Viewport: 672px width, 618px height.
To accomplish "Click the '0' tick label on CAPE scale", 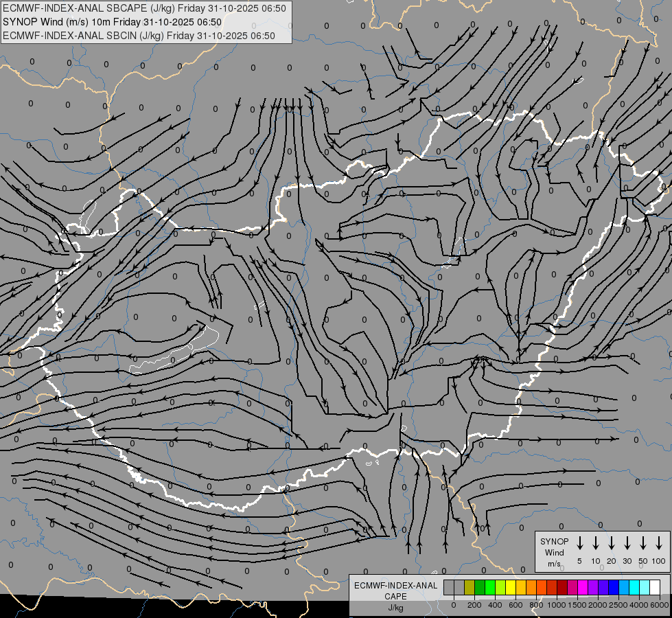I will click(454, 605).
